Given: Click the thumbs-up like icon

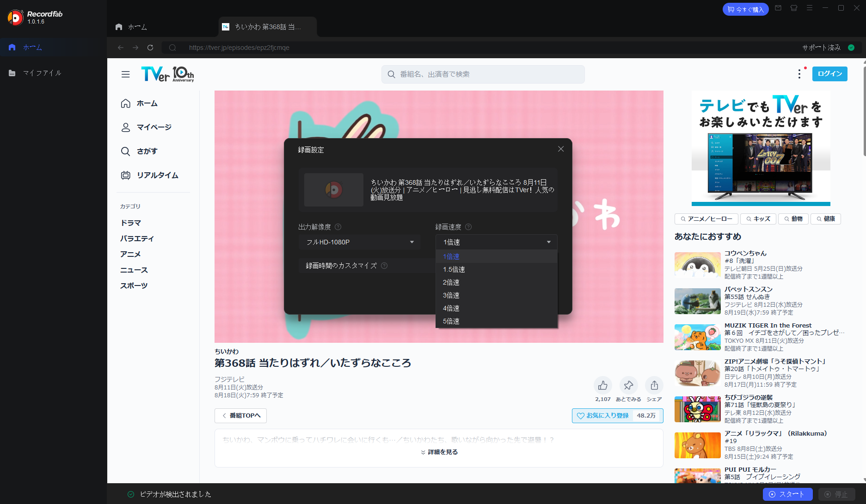Looking at the screenshot, I should pyautogui.click(x=602, y=385).
